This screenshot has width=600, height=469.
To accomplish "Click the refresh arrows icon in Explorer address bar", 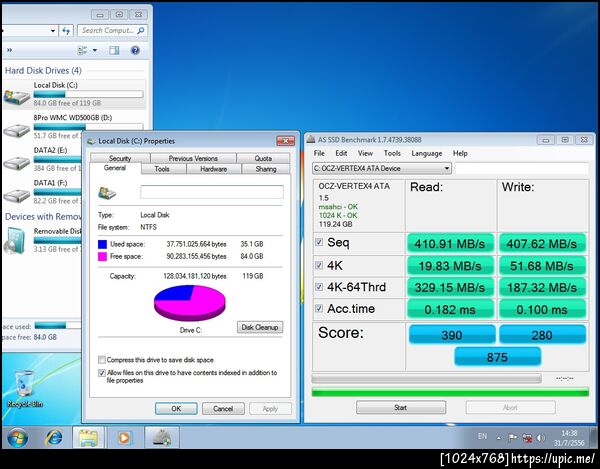I will point(66,31).
